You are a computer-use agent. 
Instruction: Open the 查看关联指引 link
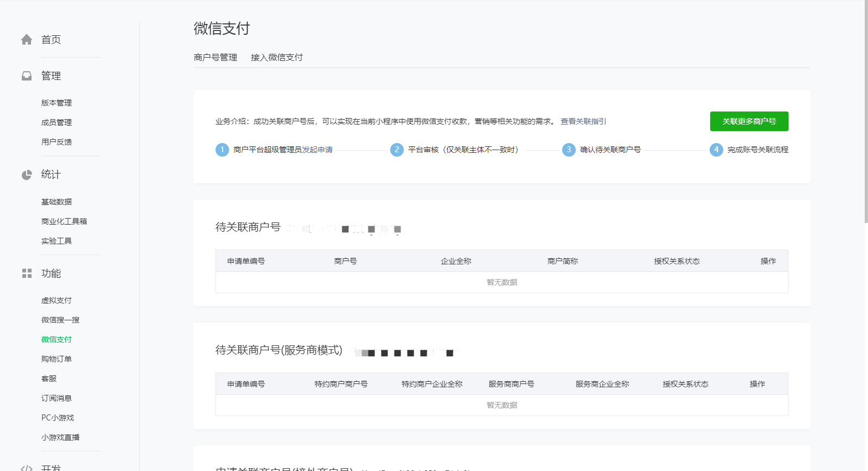(x=583, y=121)
